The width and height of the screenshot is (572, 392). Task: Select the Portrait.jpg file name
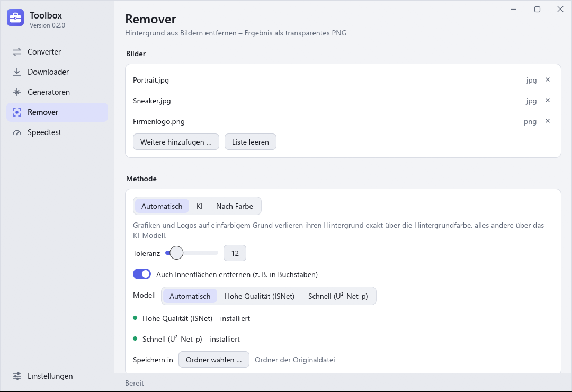(150, 81)
